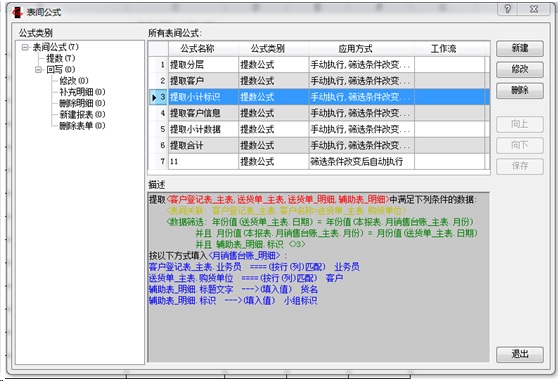This screenshot has width=558, height=381.
Task: Click the 表间关联 description line
Action: click(286, 211)
